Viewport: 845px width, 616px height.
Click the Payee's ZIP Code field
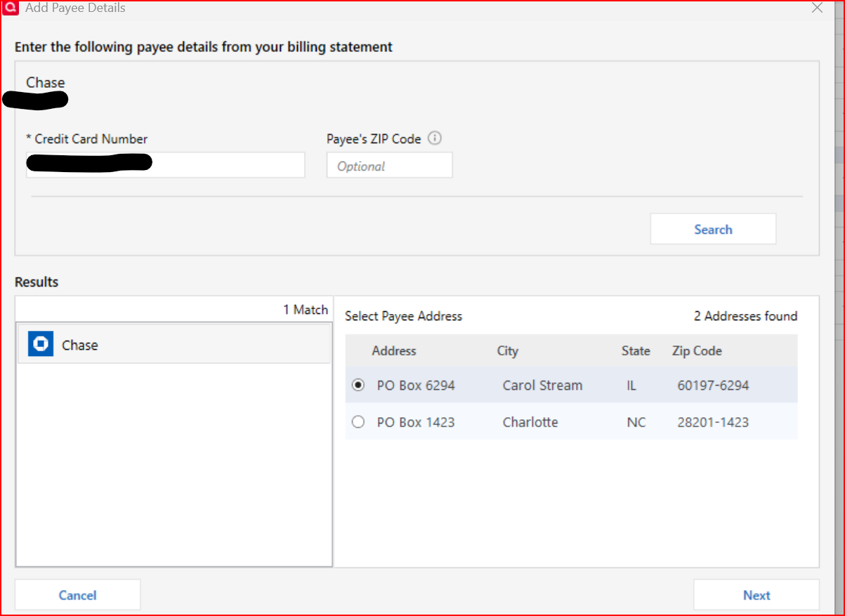click(x=390, y=165)
